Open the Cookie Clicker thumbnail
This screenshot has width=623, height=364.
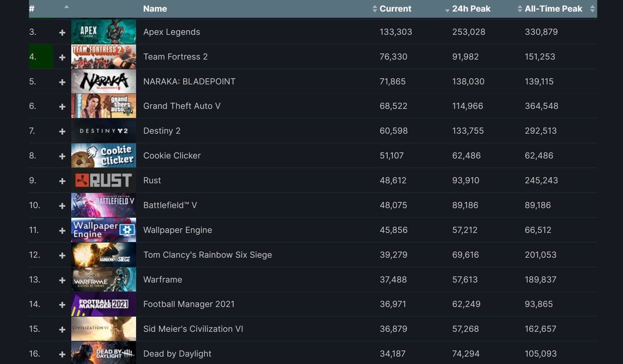pyautogui.click(x=103, y=156)
